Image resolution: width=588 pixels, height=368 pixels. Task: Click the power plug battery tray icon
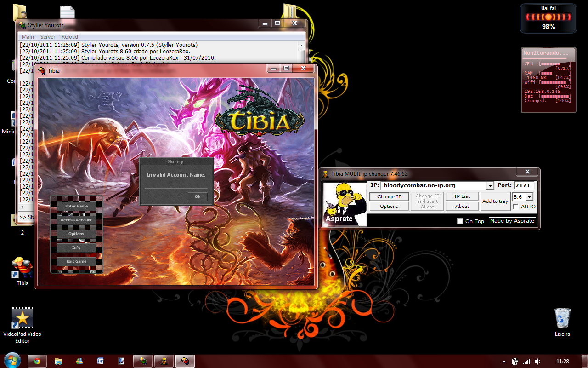click(515, 362)
